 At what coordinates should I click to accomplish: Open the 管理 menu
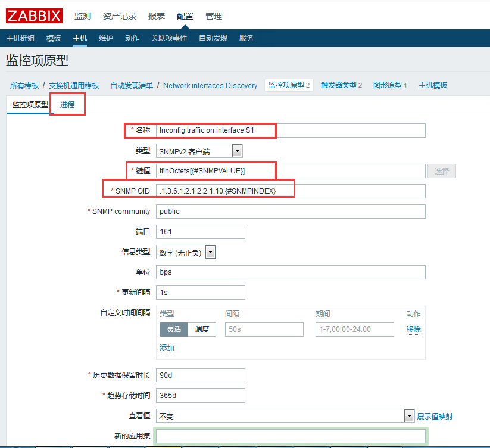(x=213, y=16)
